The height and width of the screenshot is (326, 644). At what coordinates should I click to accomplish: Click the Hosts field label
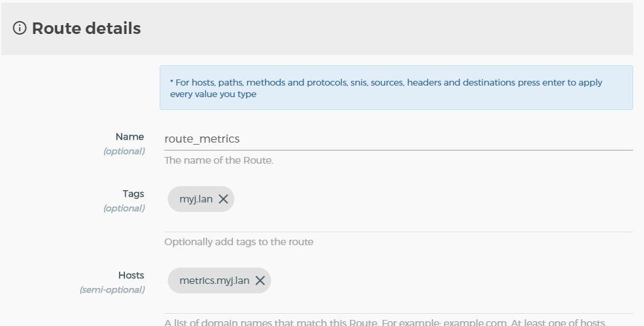pos(131,275)
